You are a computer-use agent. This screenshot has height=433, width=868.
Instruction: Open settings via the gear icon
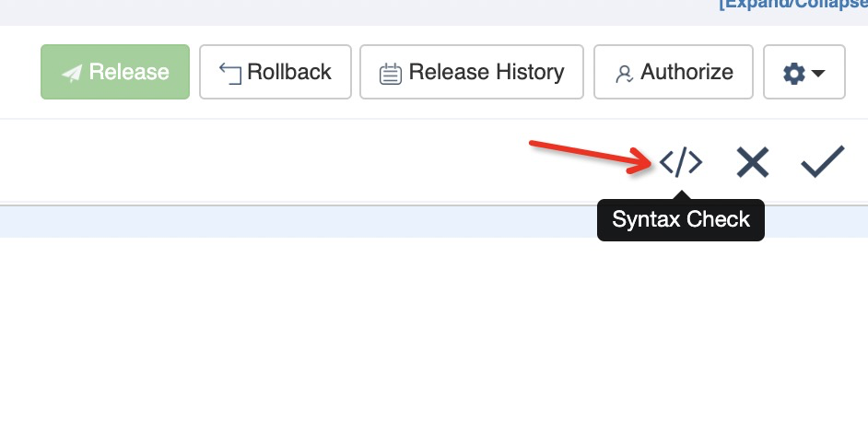coord(794,73)
